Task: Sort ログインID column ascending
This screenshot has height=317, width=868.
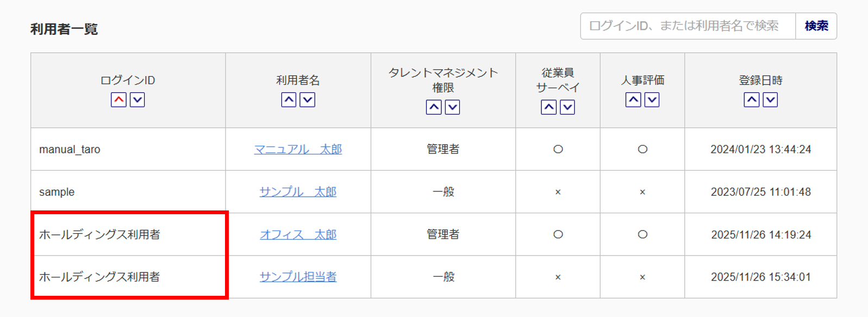Action: click(x=118, y=100)
